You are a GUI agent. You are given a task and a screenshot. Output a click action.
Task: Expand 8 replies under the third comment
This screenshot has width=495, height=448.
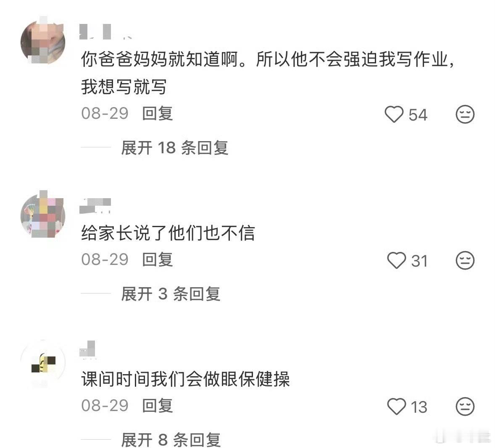[171, 440]
